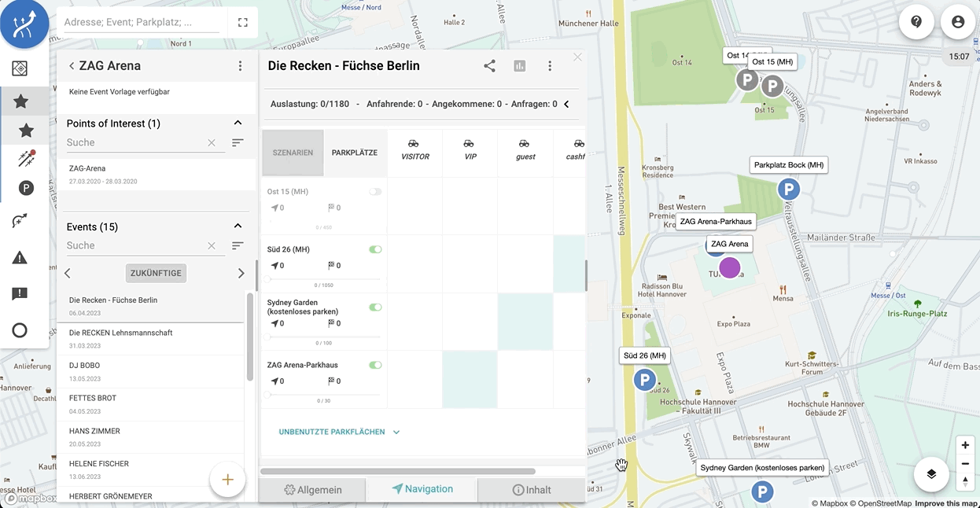
Task: Close the event detail panel
Action: click(577, 57)
